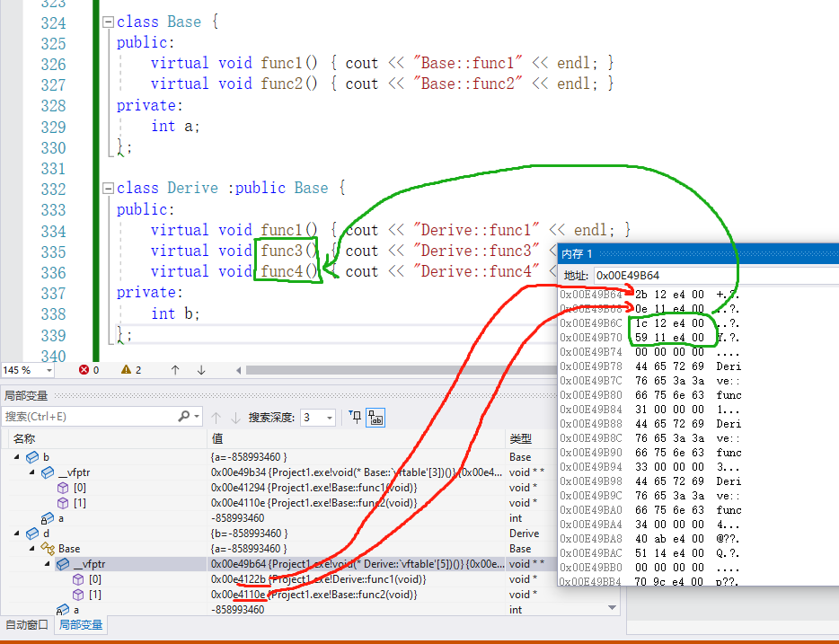Go to next issue with down arrow
This screenshot has height=644, width=839.
coord(201,370)
